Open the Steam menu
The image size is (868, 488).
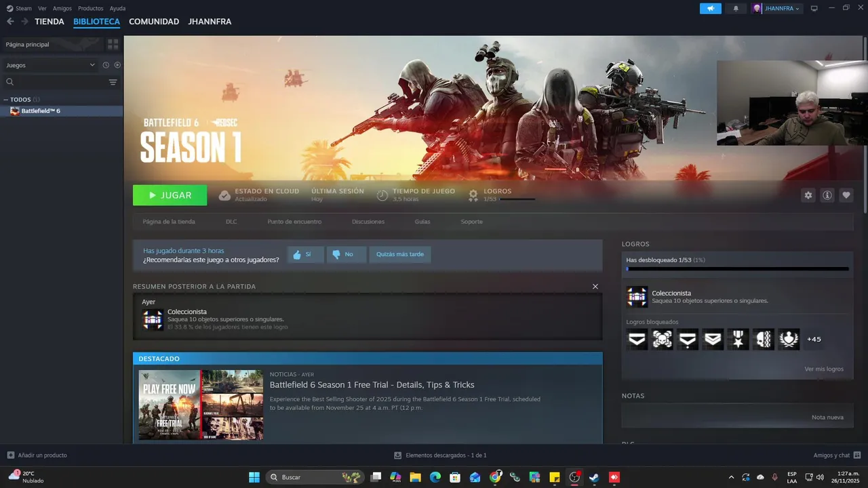(19, 8)
